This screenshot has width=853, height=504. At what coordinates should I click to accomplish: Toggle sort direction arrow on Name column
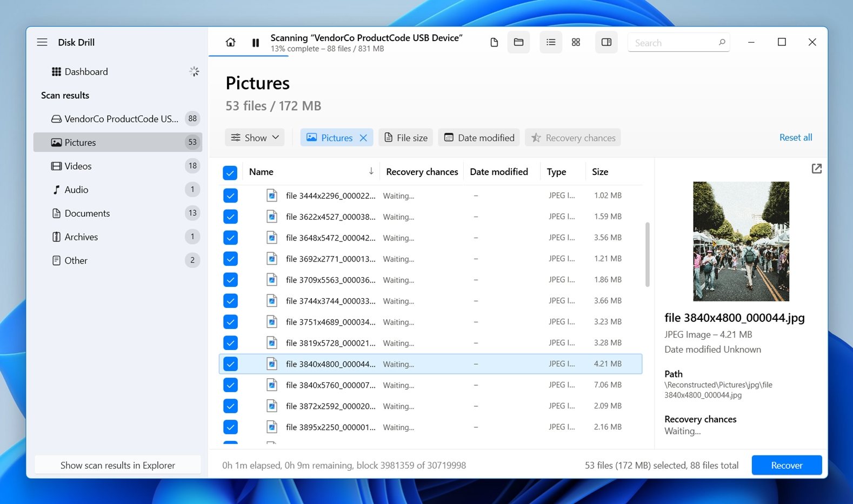tap(371, 171)
